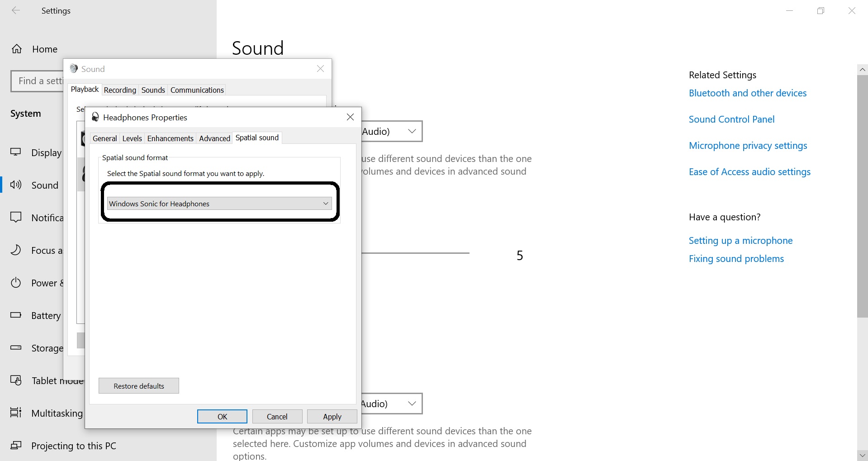Select Projecting to this PC text
Image resolution: width=868 pixels, height=461 pixels.
click(x=74, y=446)
